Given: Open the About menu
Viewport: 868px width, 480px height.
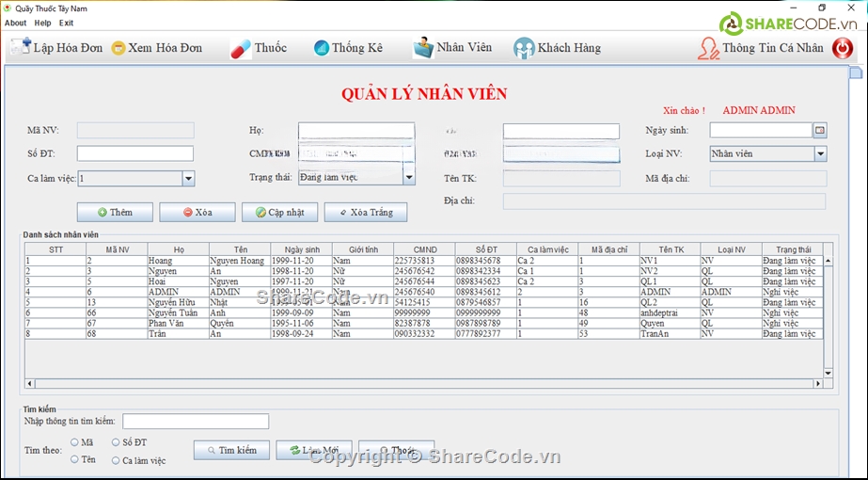Looking at the screenshot, I should coord(15,23).
